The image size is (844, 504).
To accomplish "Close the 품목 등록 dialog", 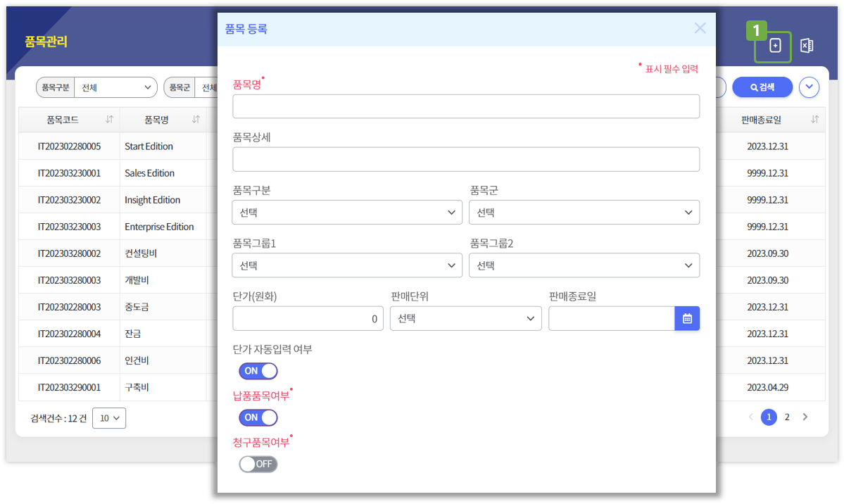I will 700,28.
